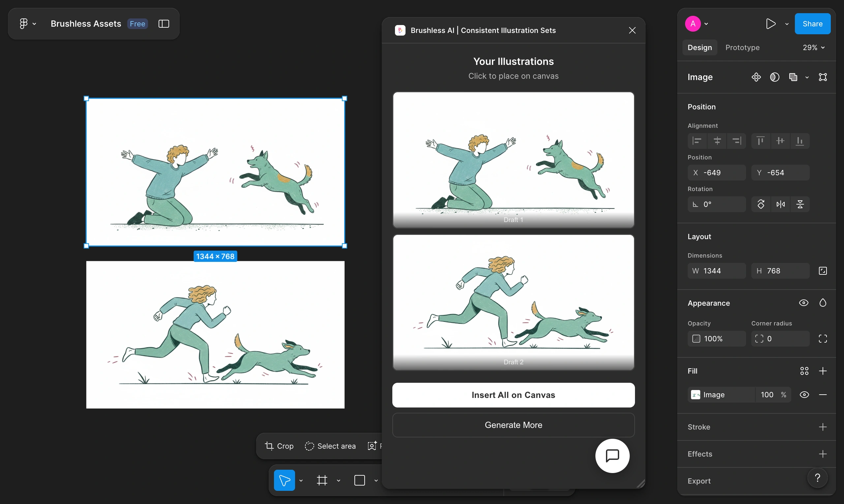Click align left icon
Image resolution: width=844 pixels, height=504 pixels.
(x=697, y=141)
